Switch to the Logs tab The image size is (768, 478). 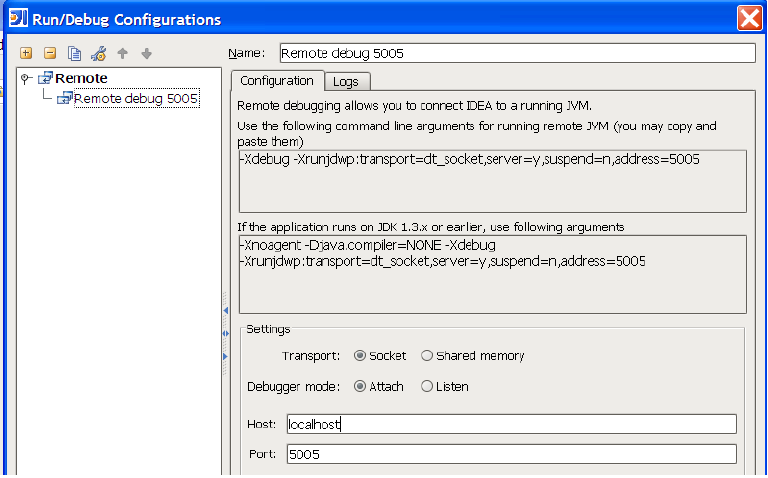tap(346, 81)
